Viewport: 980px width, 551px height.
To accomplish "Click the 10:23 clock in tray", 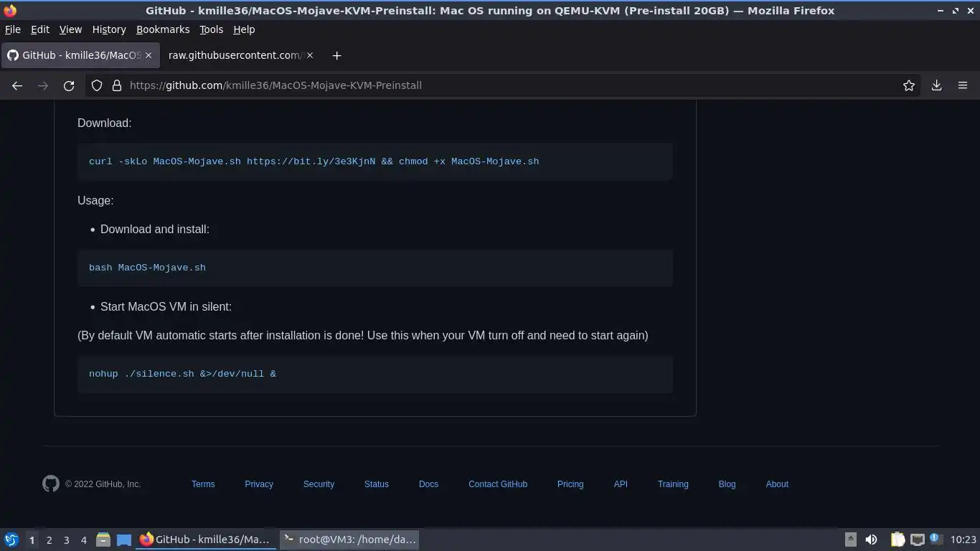I will click(963, 540).
